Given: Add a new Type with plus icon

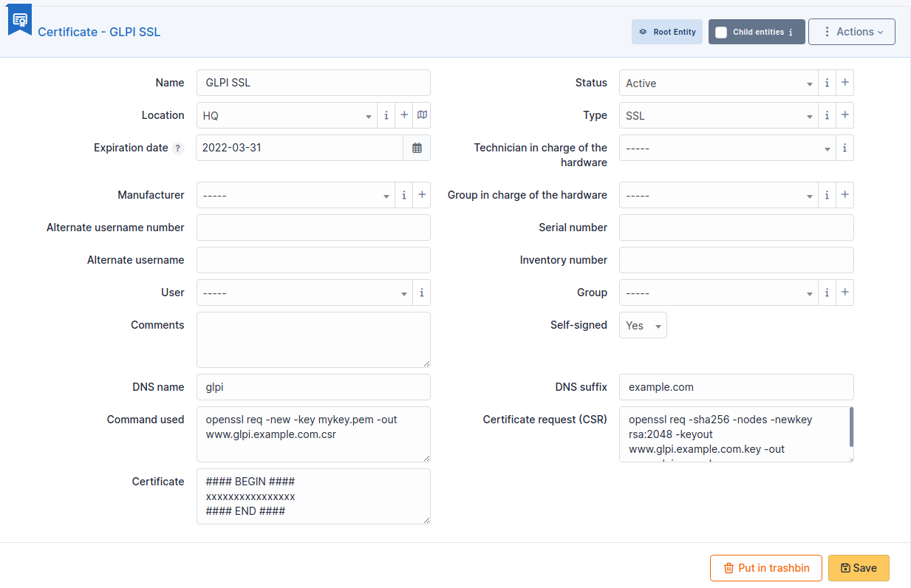Looking at the screenshot, I should pyautogui.click(x=845, y=115).
